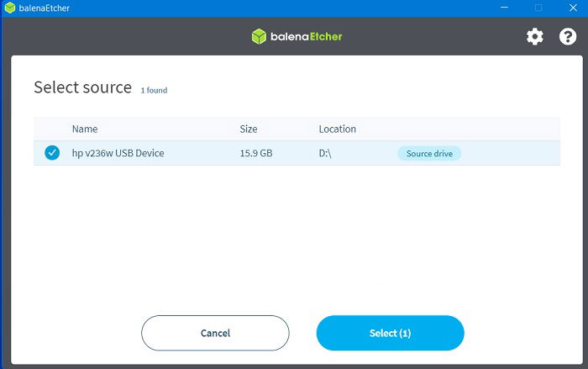
Task: Click the D:\ location value
Action: (x=325, y=153)
